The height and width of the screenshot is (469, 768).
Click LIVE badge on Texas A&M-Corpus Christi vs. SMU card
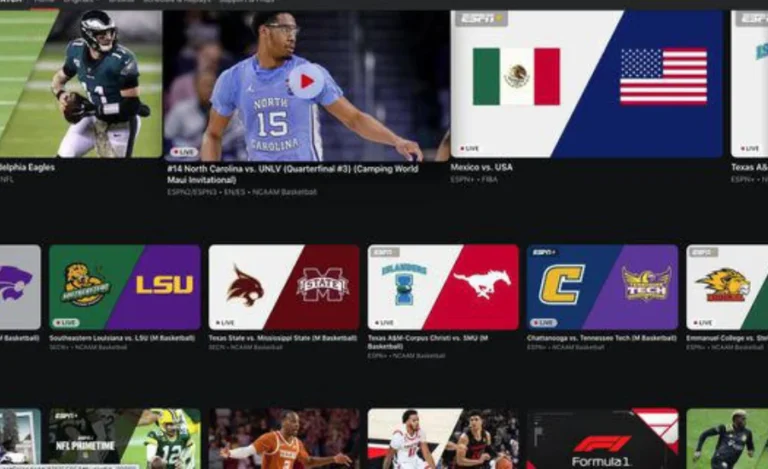pos(384,323)
